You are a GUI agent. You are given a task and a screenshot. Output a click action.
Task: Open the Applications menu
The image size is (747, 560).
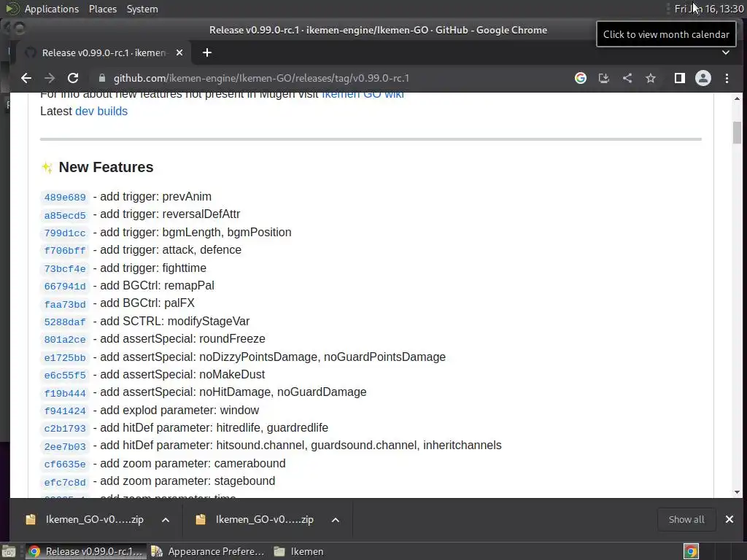[x=52, y=9]
